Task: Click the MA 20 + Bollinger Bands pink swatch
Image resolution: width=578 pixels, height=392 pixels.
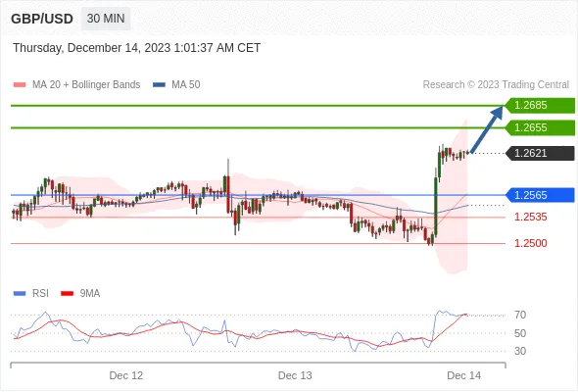Action: [20, 85]
